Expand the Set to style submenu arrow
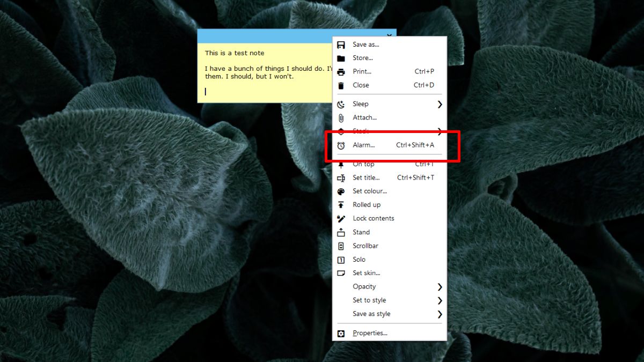This screenshot has width=644, height=362. click(440, 301)
